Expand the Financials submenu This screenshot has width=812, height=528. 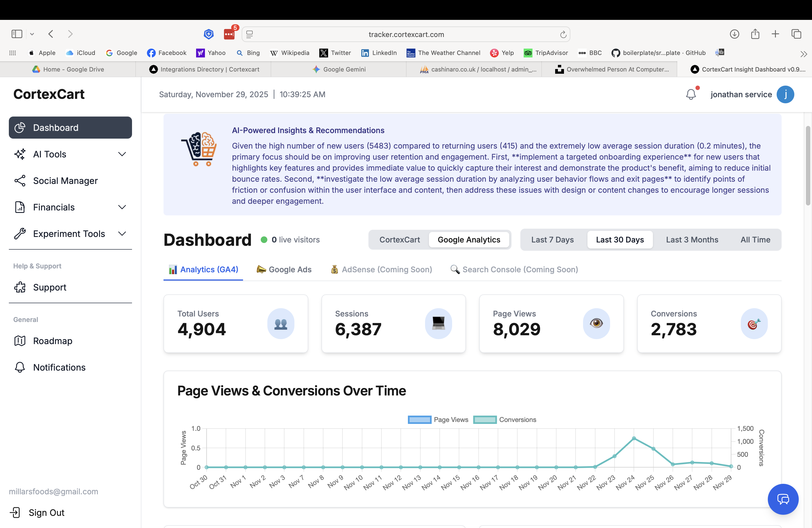[x=122, y=207]
